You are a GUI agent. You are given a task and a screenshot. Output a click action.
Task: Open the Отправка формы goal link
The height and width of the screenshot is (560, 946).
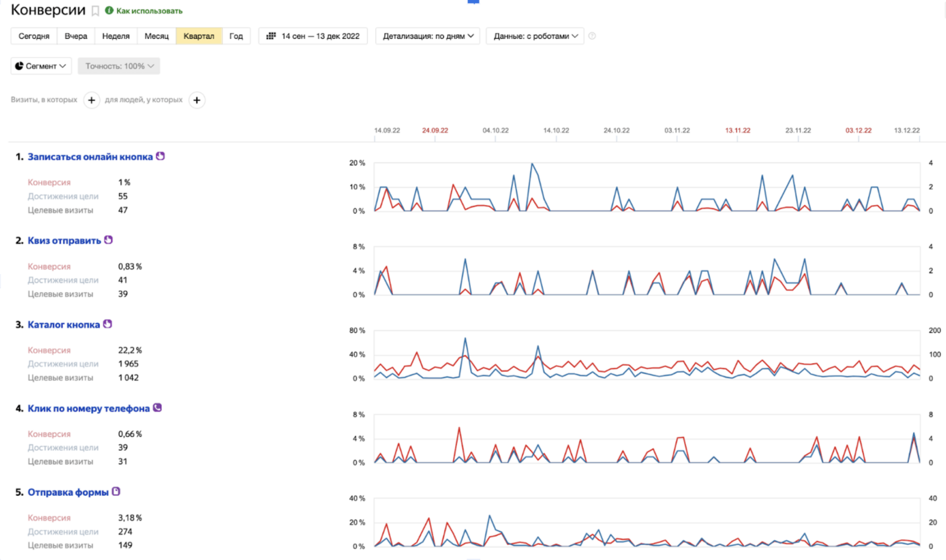pyautogui.click(x=68, y=492)
